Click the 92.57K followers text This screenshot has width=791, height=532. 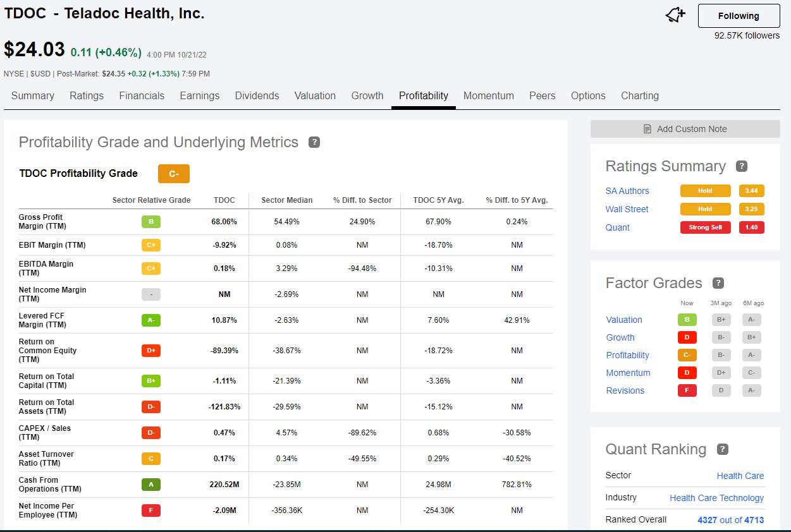tap(747, 36)
